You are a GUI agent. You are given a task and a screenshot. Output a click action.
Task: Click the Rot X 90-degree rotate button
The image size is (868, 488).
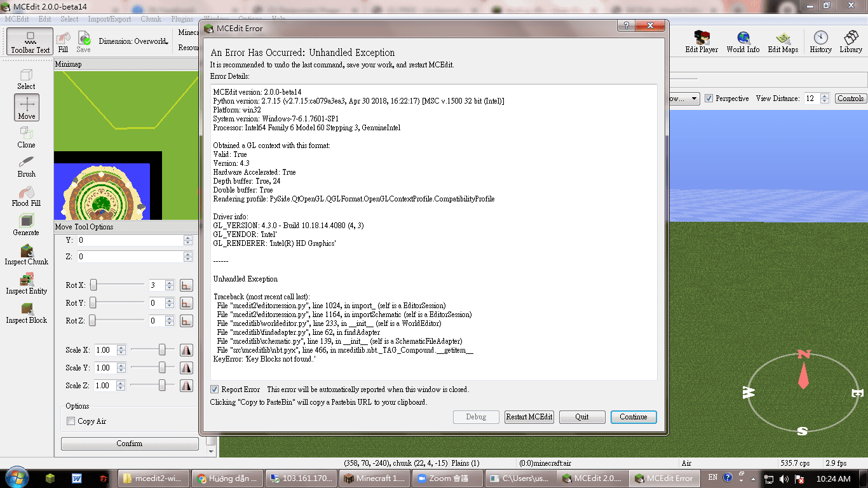(186, 285)
